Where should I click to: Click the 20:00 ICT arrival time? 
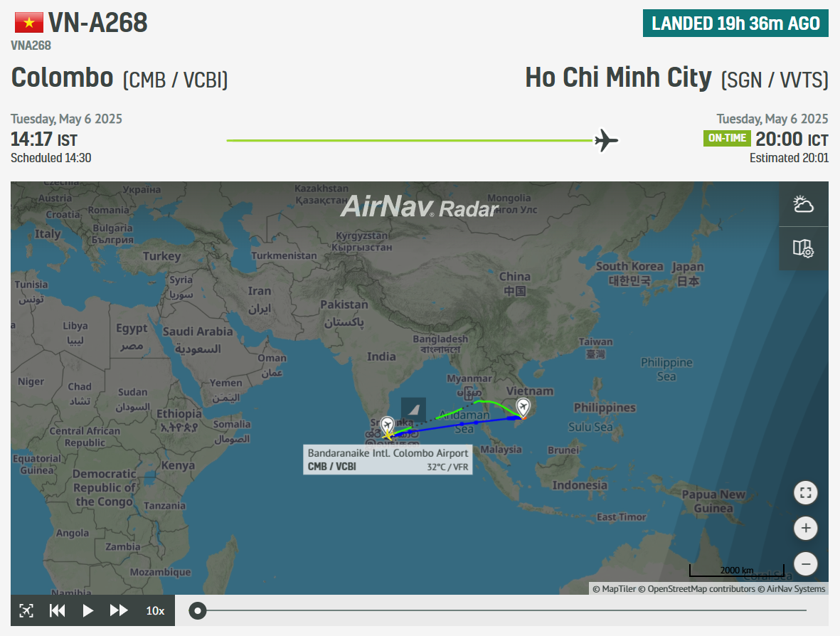(x=792, y=139)
